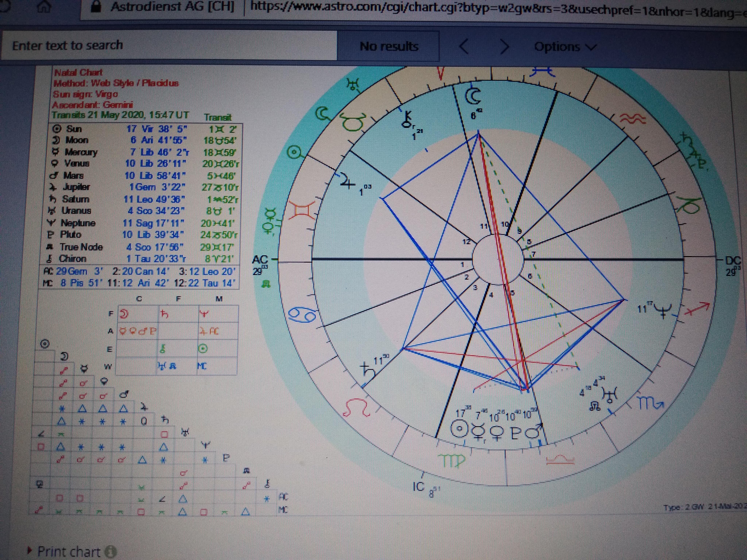Click the info icon beside Print chart
The height and width of the screenshot is (560, 747).
point(111,552)
